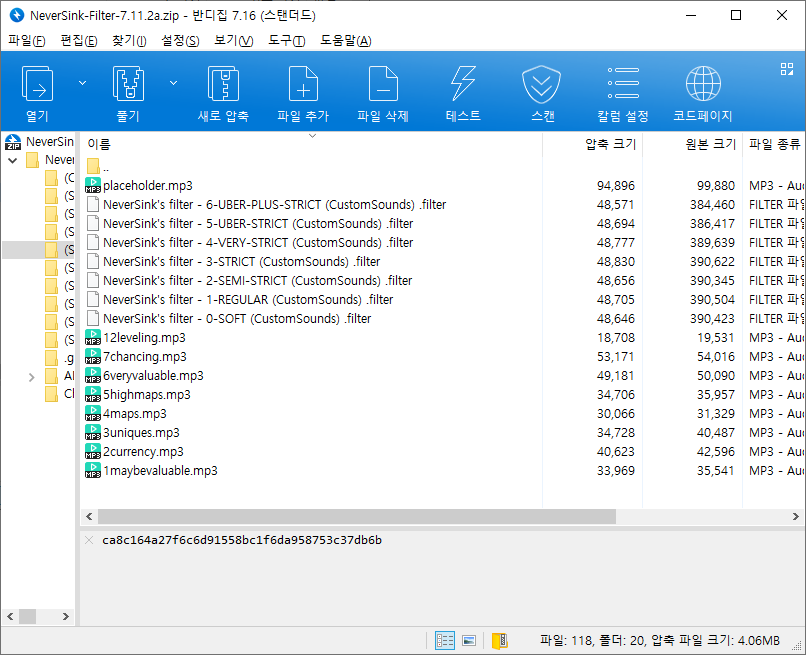Select the 1-REGULAR filter file
This screenshot has width=806, height=655.
click(x=240, y=300)
